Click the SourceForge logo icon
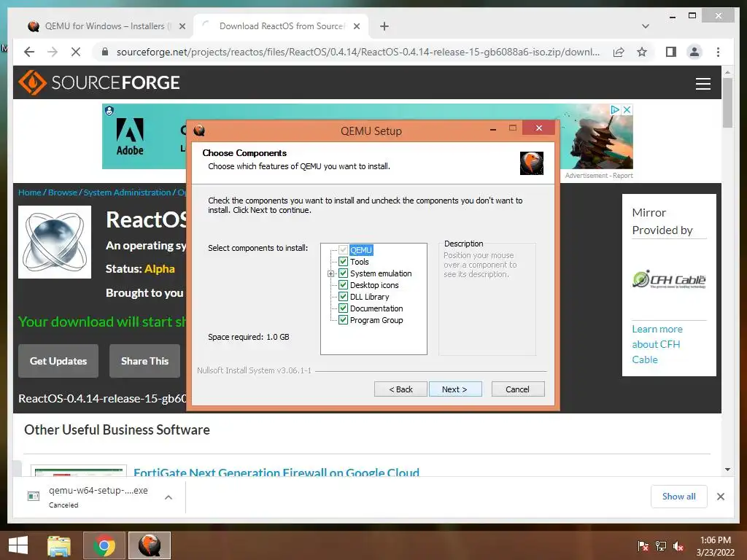 [32, 82]
